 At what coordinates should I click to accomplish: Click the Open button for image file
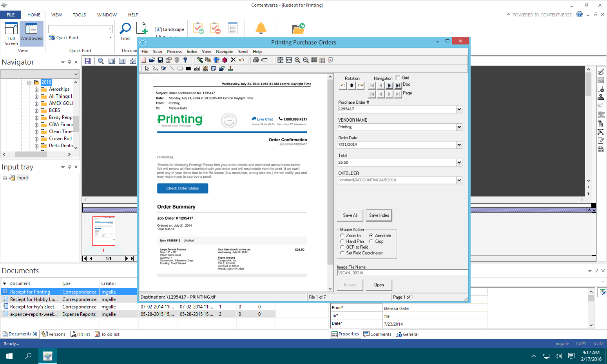[379, 285]
